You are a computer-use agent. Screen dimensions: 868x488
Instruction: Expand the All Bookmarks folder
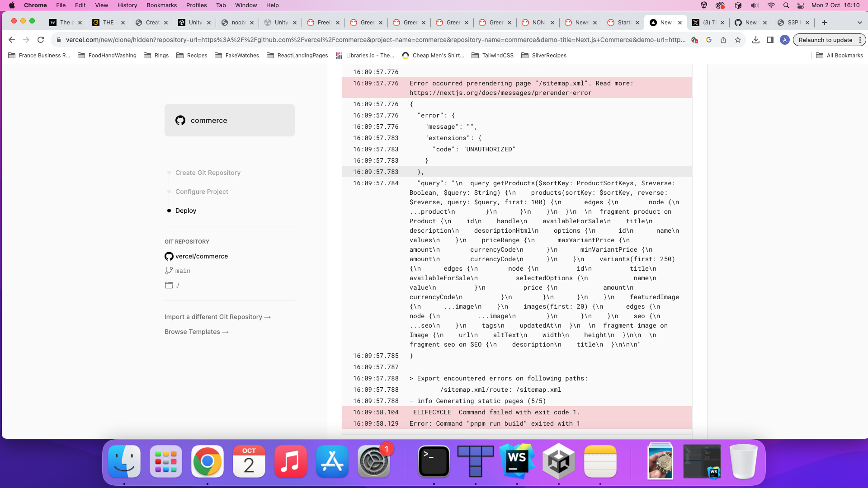(839, 56)
